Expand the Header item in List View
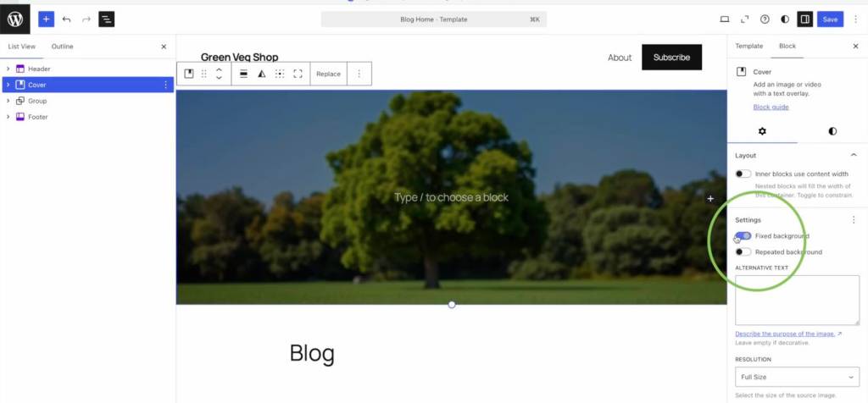 click(8, 69)
